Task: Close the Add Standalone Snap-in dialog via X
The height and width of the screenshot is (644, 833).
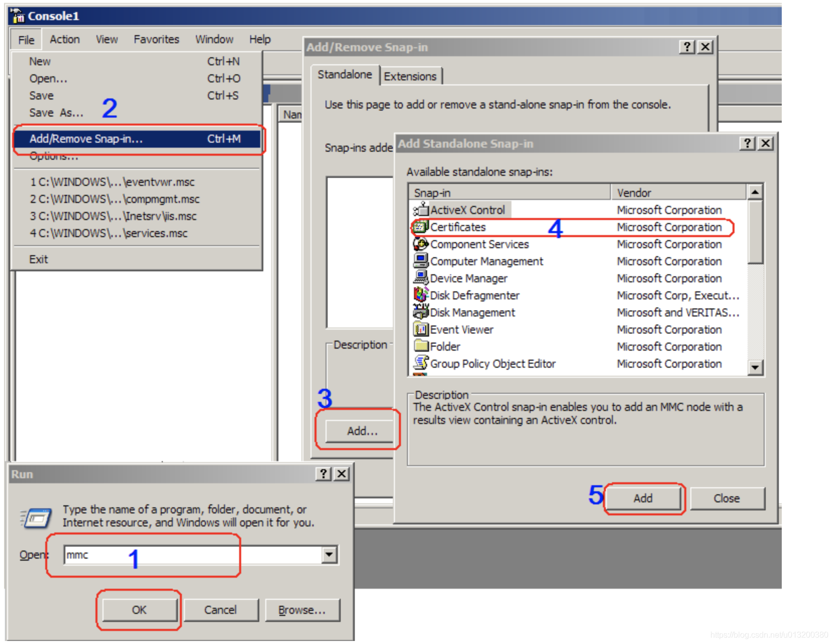Action: (766, 143)
